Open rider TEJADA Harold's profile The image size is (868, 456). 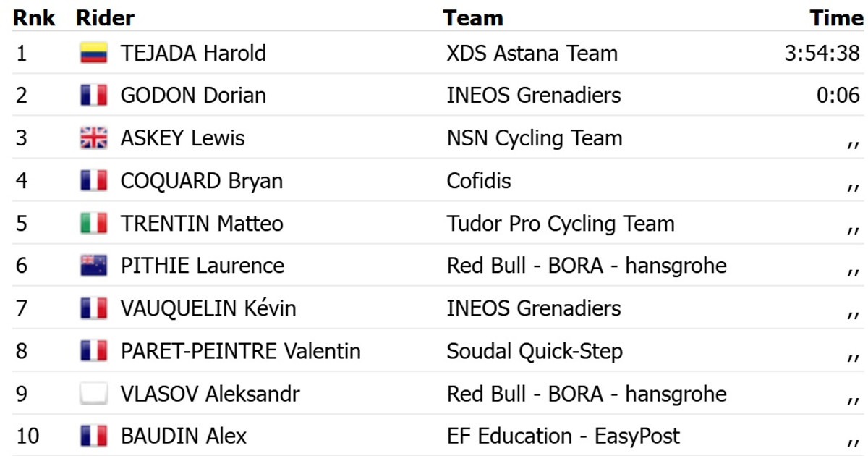click(193, 53)
